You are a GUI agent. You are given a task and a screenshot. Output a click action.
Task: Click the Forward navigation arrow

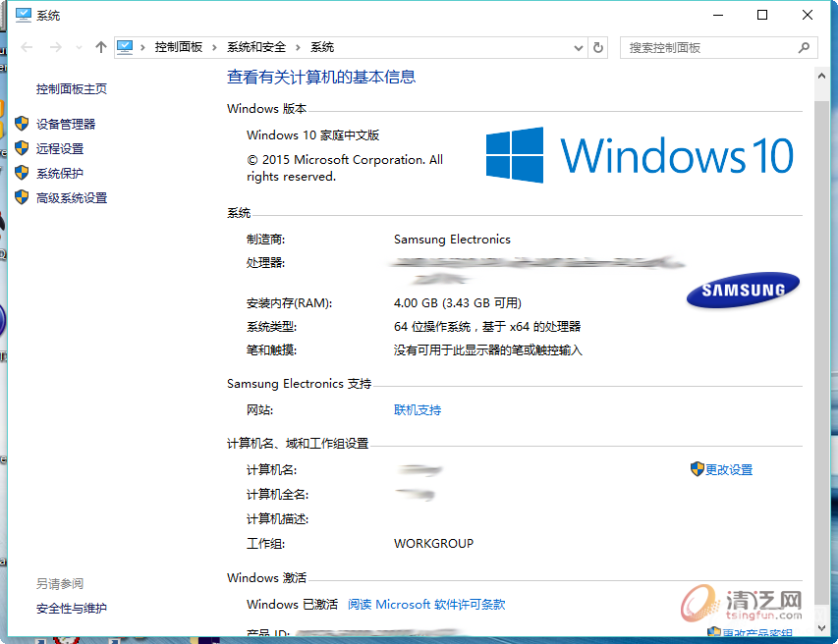[x=56, y=47]
